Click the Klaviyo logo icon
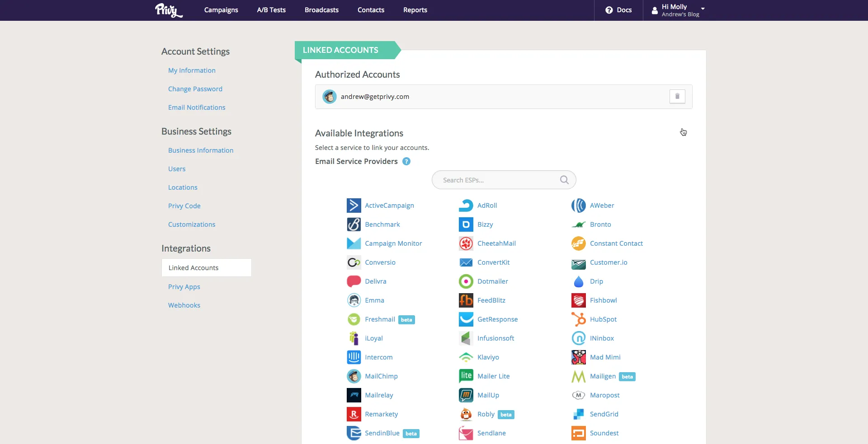868x444 pixels. (466, 357)
